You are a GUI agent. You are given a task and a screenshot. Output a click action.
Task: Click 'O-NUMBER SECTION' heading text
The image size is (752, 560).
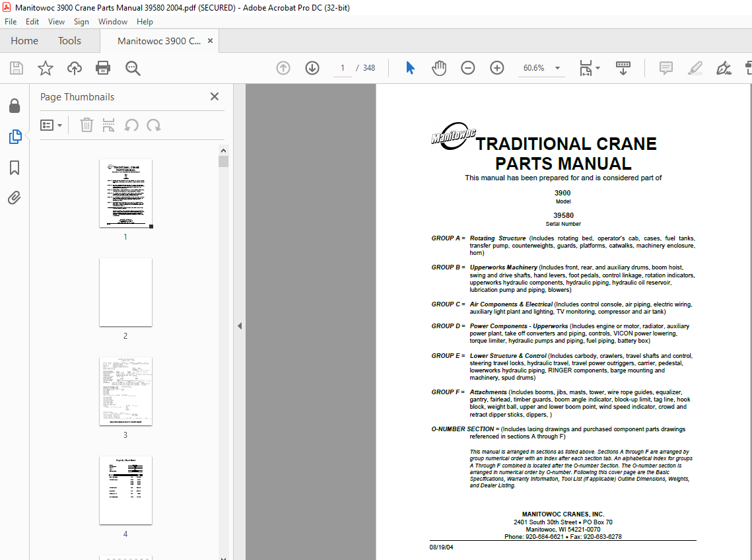[x=462, y=429]
